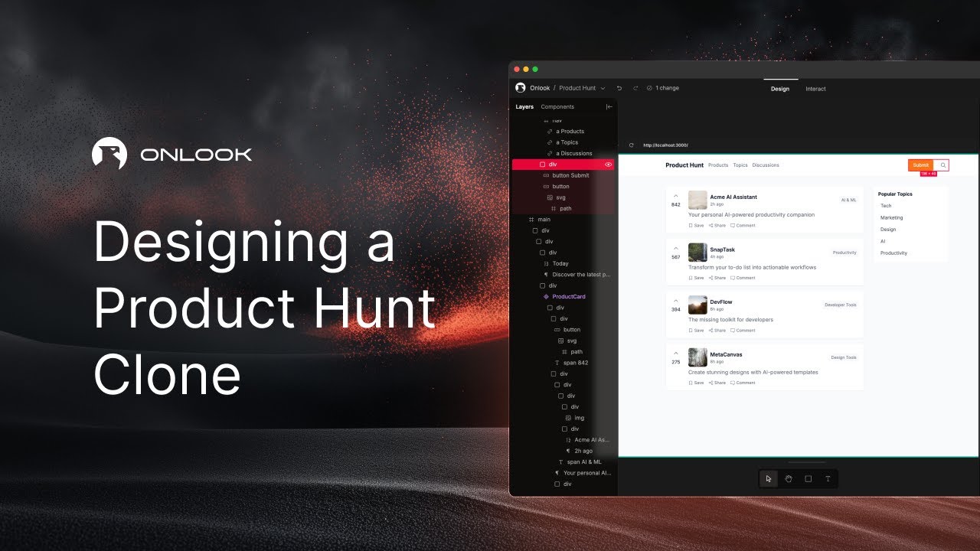Click Discussions in the preview nav
The width and height of the screenshot is (980, 551).
pos(766,165)
